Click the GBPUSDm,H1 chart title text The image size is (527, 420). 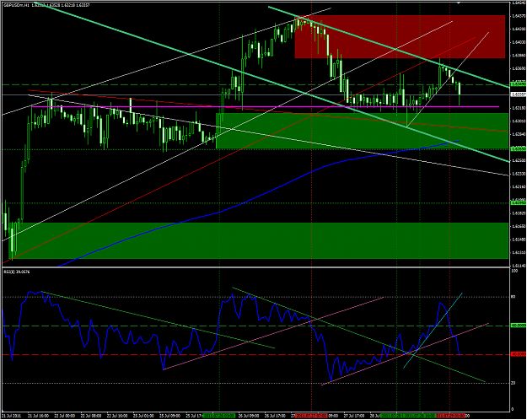click(17, 5)
